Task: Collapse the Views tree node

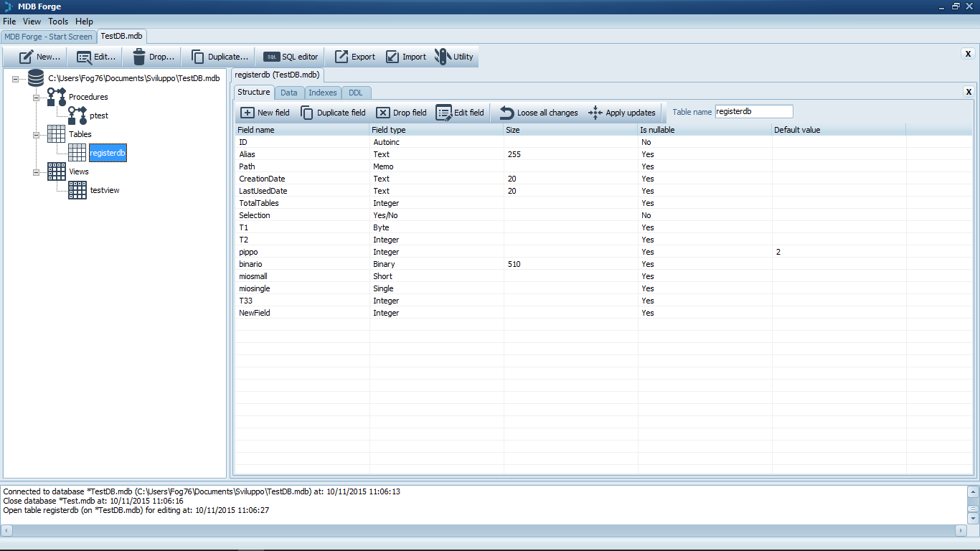Action: click(36, 172)
